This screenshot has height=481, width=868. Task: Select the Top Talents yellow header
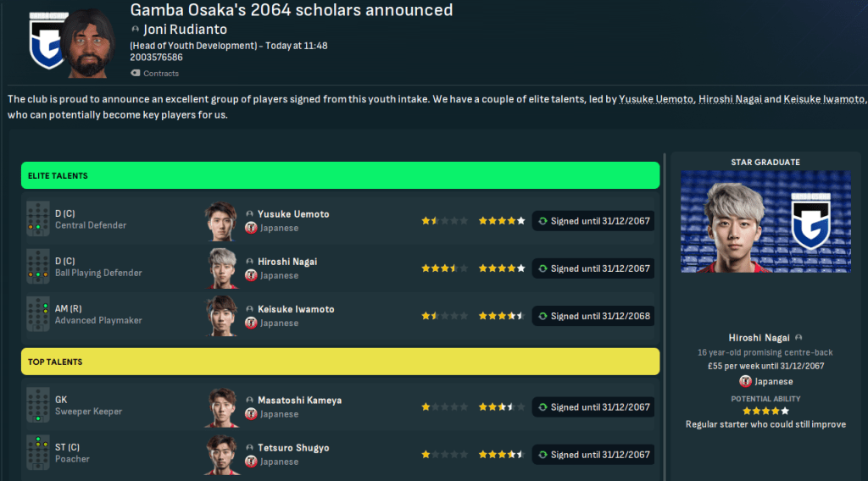[340, 362]
